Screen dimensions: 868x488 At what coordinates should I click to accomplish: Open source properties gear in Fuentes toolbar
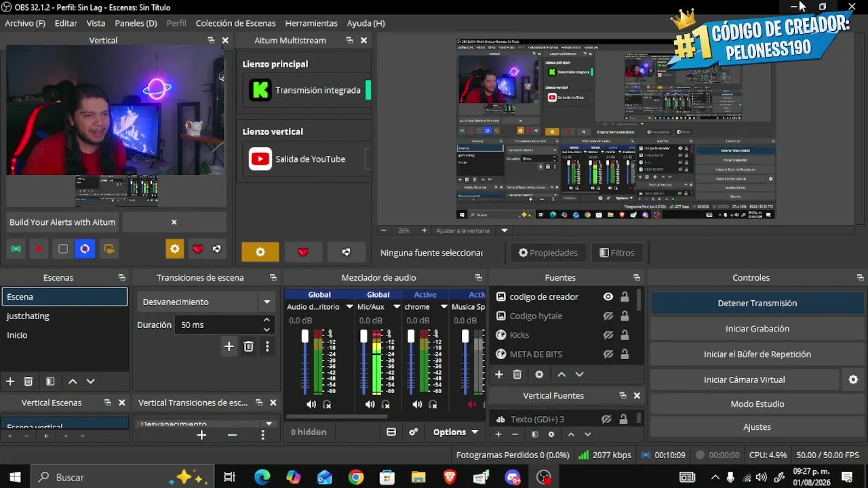point(539,374)
